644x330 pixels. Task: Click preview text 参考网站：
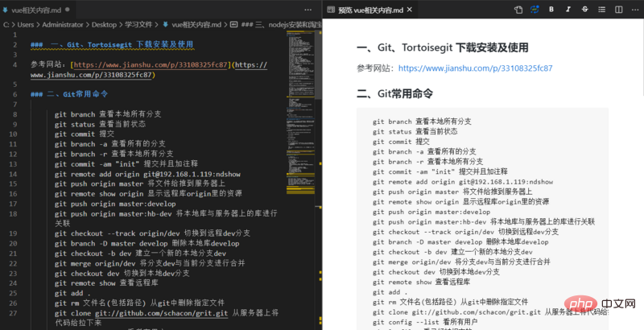click(377, 68)
